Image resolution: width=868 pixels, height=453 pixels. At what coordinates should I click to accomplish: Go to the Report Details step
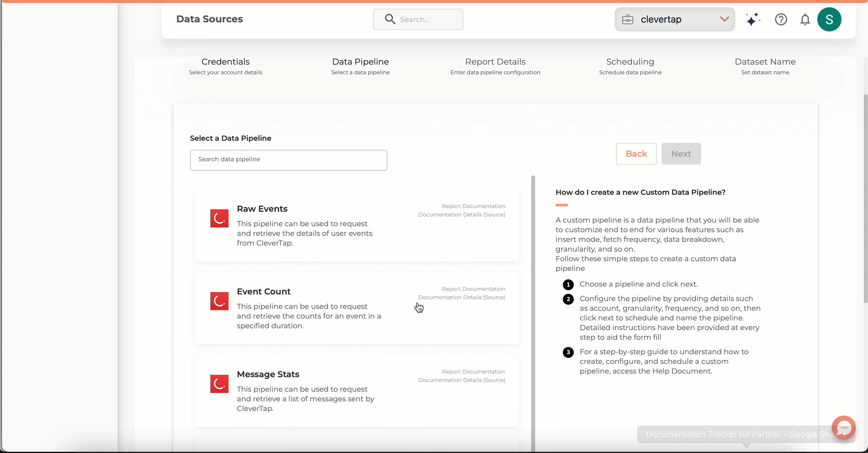click(x=495, y=66)
